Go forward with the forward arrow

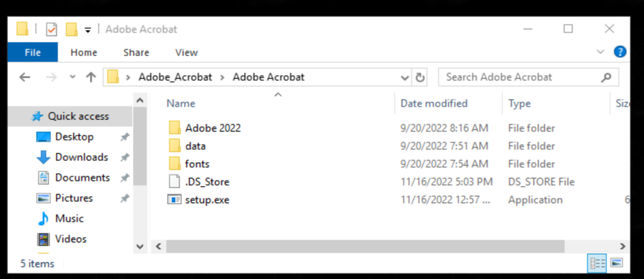click(52, 77)
